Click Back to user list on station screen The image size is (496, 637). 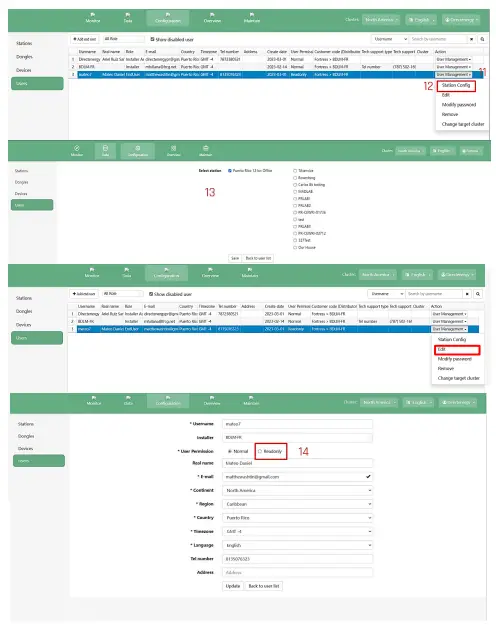258,258
